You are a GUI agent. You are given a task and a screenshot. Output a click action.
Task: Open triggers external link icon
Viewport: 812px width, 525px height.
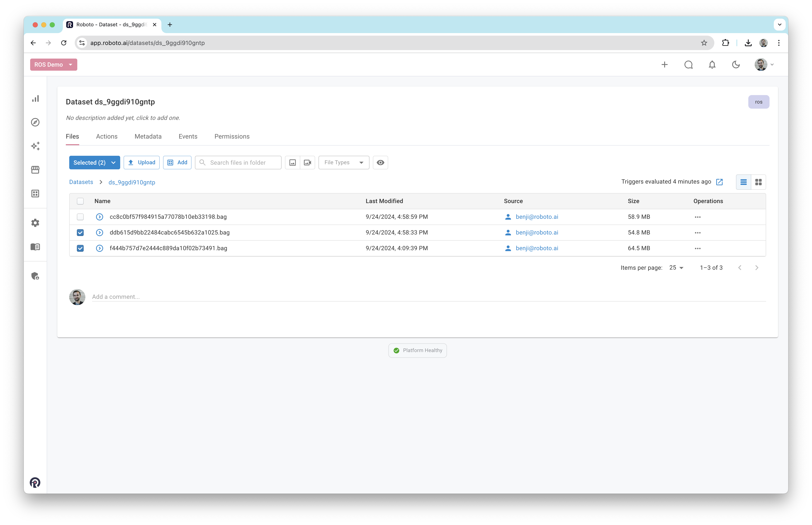click(720, 182)
